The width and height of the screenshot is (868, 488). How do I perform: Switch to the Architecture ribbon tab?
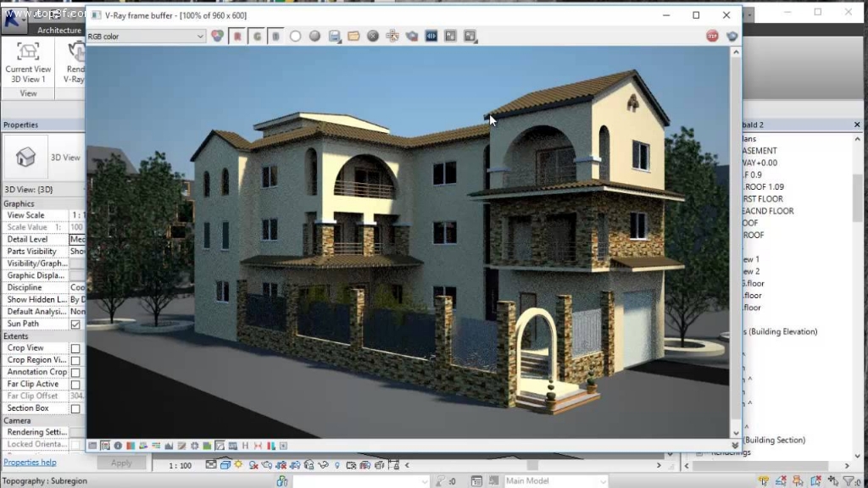pos(59,30)
